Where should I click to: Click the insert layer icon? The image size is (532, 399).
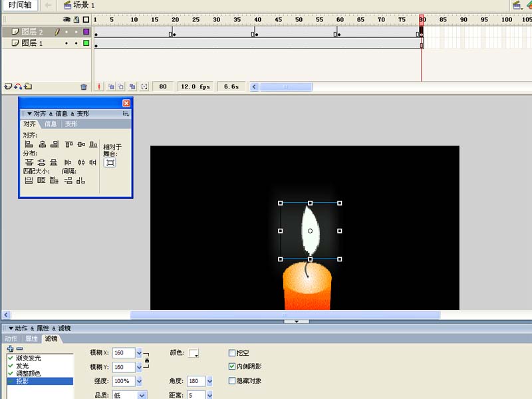click(8, 86)
